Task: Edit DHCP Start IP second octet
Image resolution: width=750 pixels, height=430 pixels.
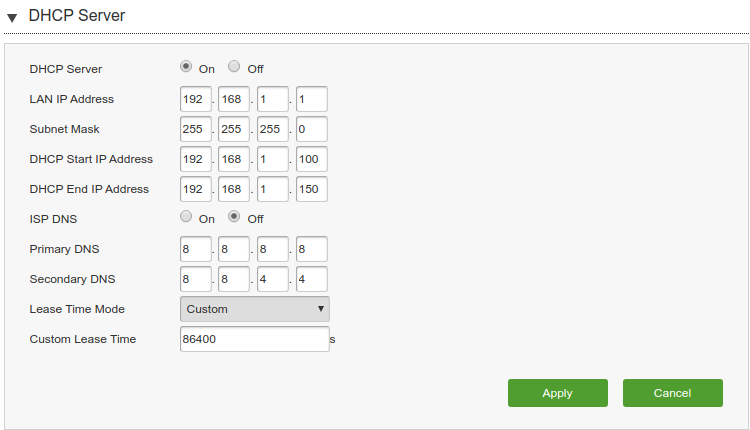Action: (x=234, y=159)
